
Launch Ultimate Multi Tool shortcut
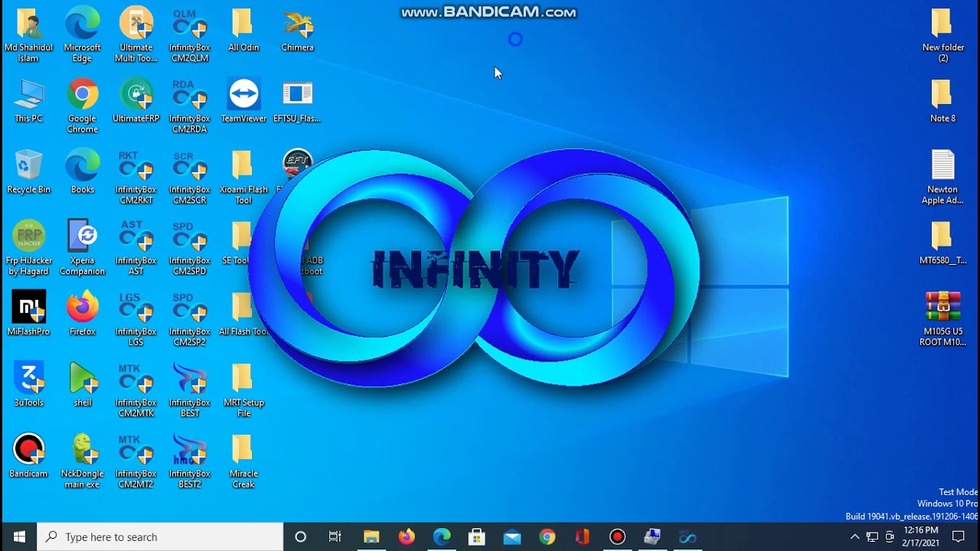(x=136, y=34)
